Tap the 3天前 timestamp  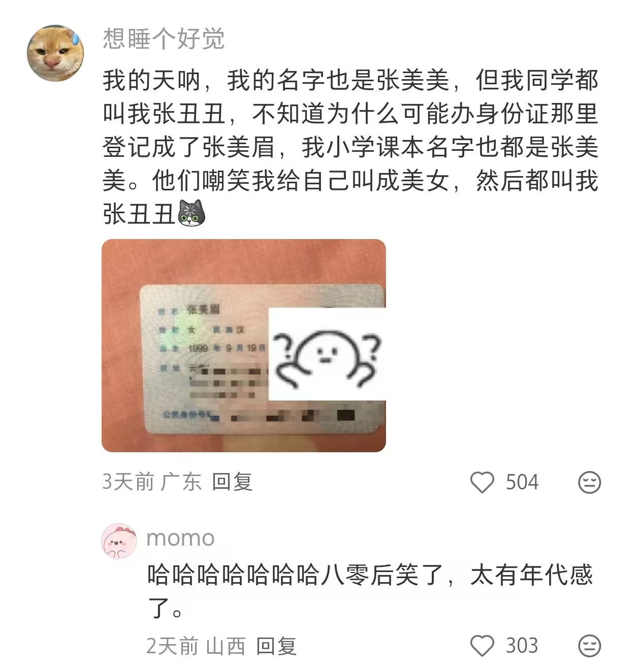click(x=128, y=482)
